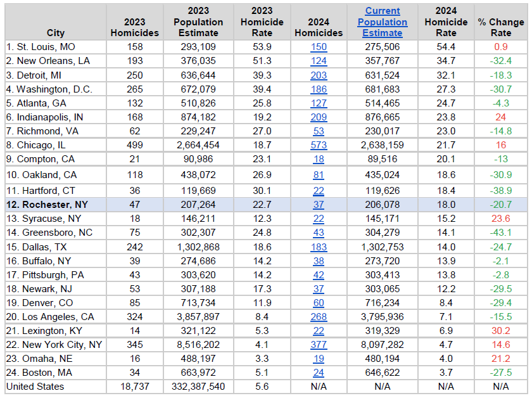
Task: Select St. Louis % change value 0.9
Action: coord(501,47)
